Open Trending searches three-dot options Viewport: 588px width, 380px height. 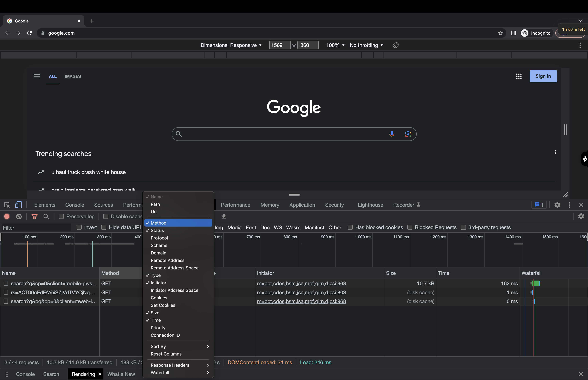(x=555, y=152)
